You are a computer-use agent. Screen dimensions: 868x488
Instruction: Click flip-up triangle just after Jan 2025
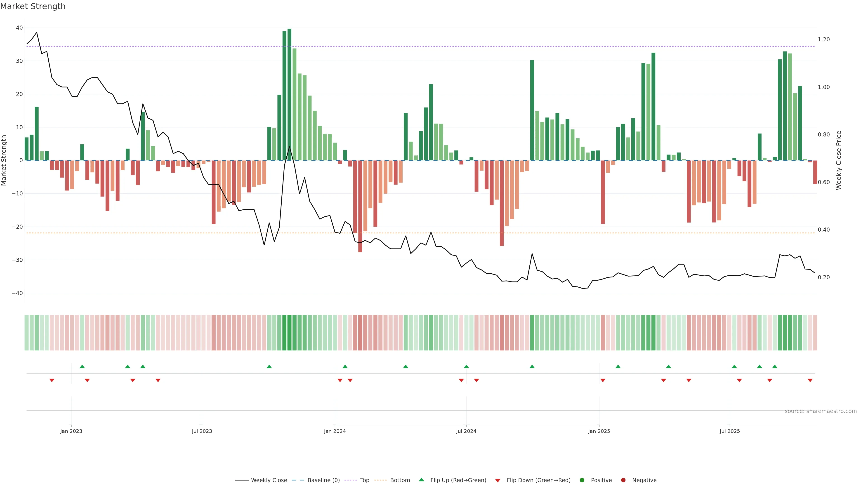[x=618, y=366]
